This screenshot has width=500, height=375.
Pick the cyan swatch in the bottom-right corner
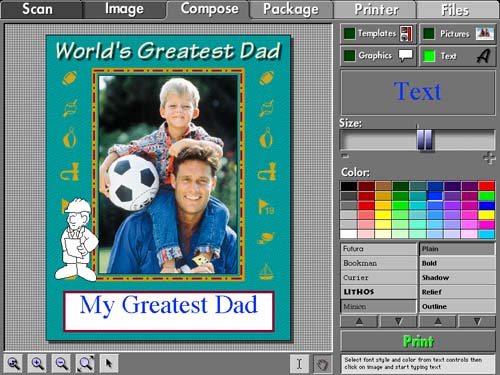point(487,234)
